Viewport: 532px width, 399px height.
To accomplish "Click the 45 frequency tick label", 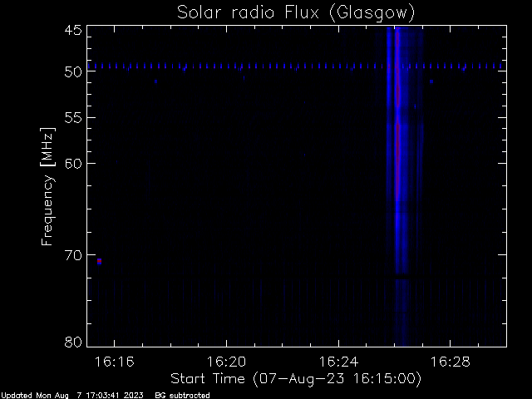I will coord(73,30).
